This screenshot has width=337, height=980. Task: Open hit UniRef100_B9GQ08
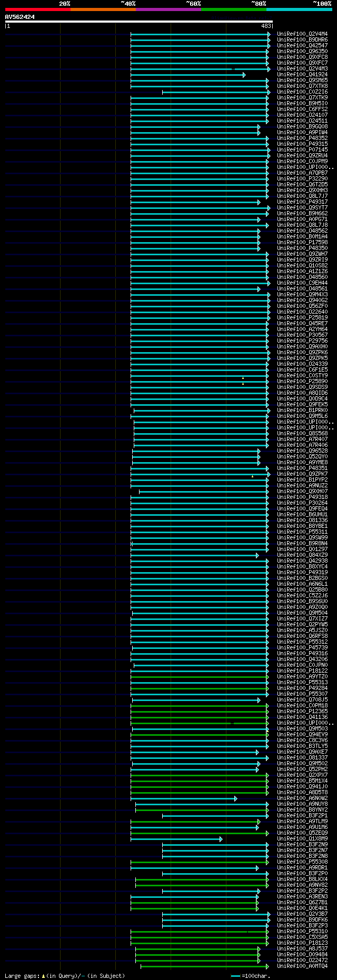[302, 127]
